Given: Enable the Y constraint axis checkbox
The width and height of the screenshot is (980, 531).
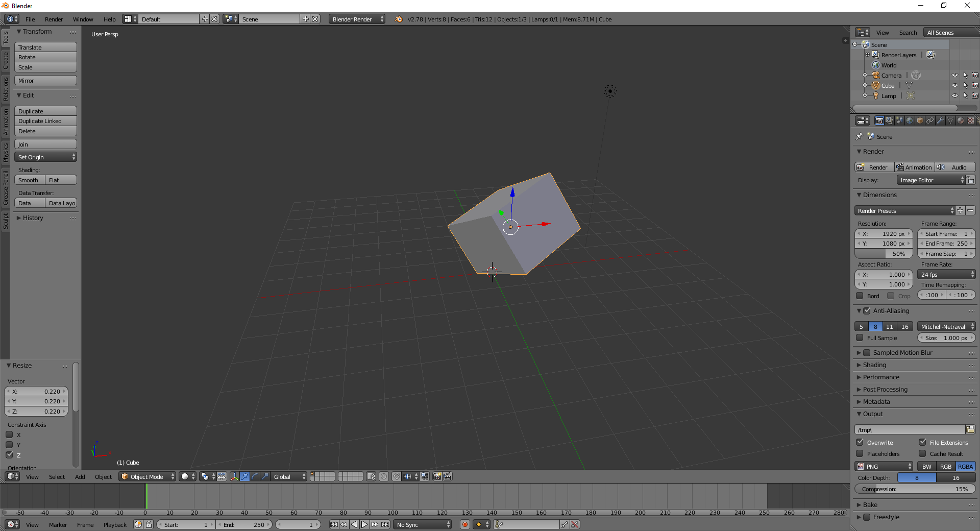Looking at the screenshot, I should coord(9,445).
